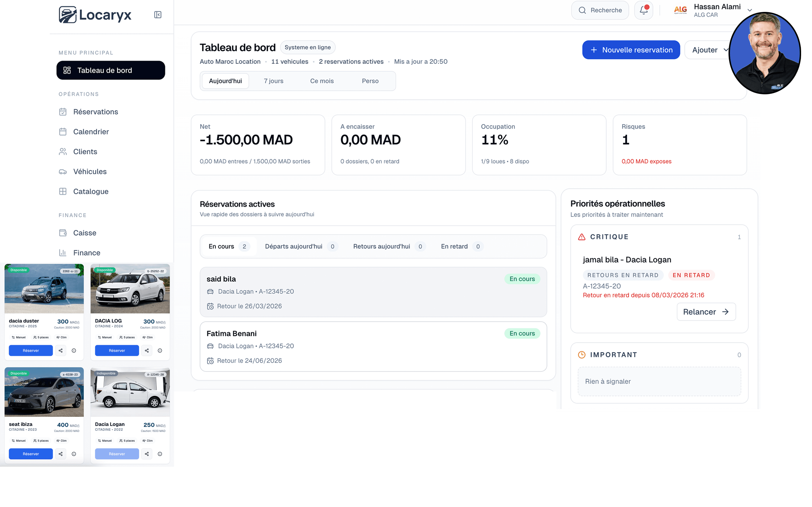Create a Nouvelle reservation
812x507 pixels.
631,50
